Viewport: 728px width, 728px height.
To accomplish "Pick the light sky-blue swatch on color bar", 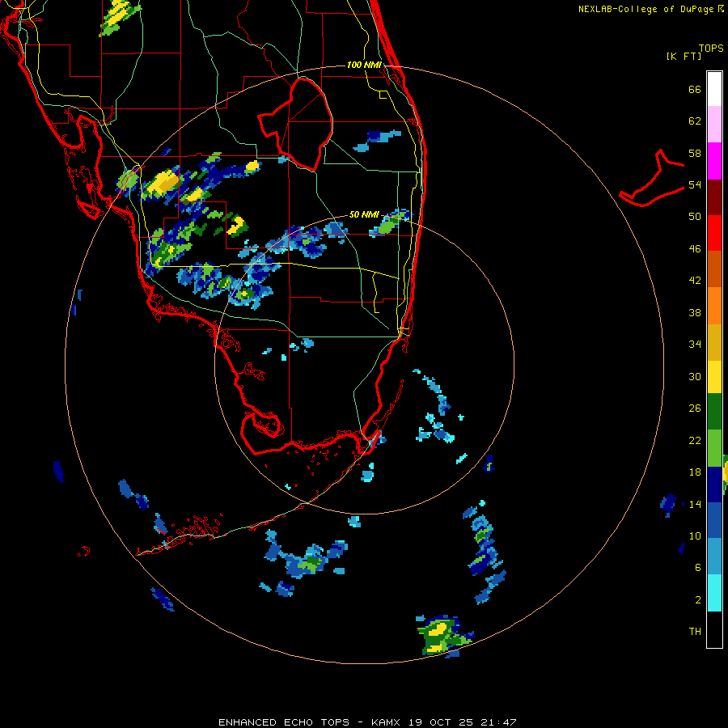I will pyautogui.click(x=714, y=556).
